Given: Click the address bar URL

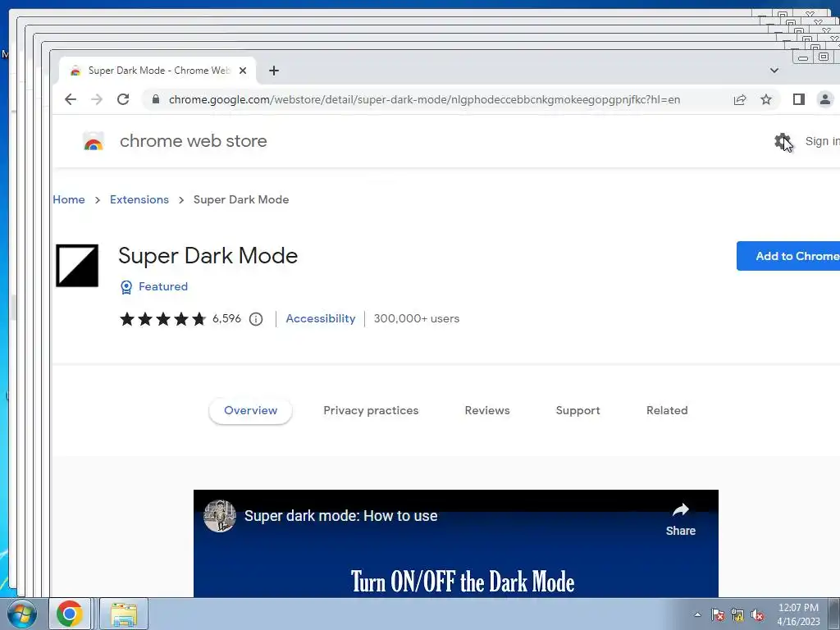Looking at the screenshot, I should coord(424,99).
